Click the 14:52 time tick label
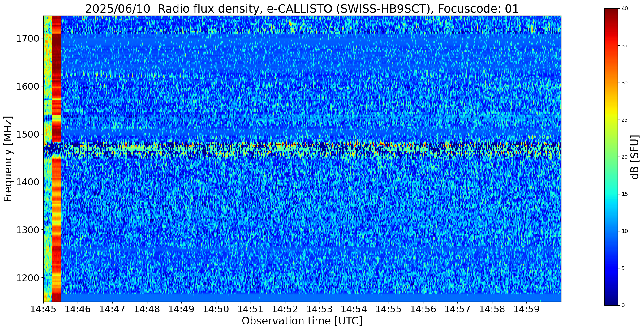The height and width of the screenshot is (330, 644). click(x=285, y=309)
